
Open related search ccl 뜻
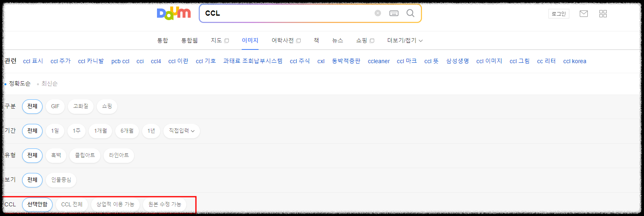point(432,61)
